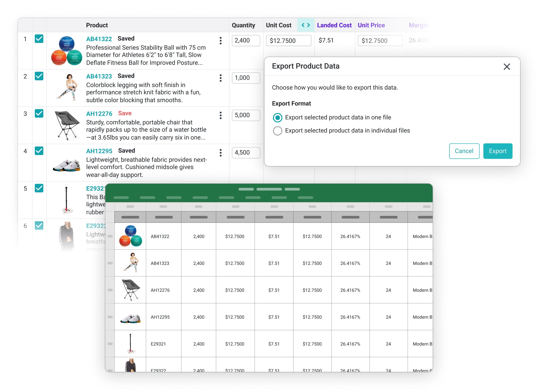Select export in individual files option
538x392 pixels.
(x=277, y=131)
